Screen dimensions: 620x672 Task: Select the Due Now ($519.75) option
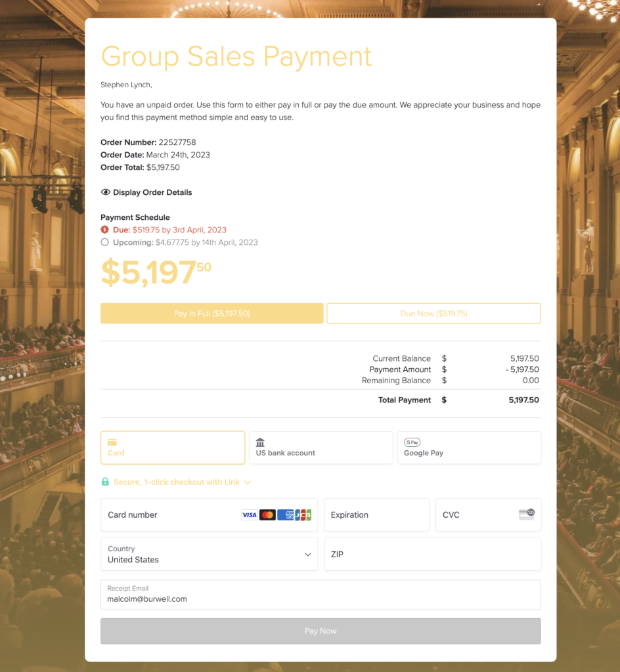433,313
